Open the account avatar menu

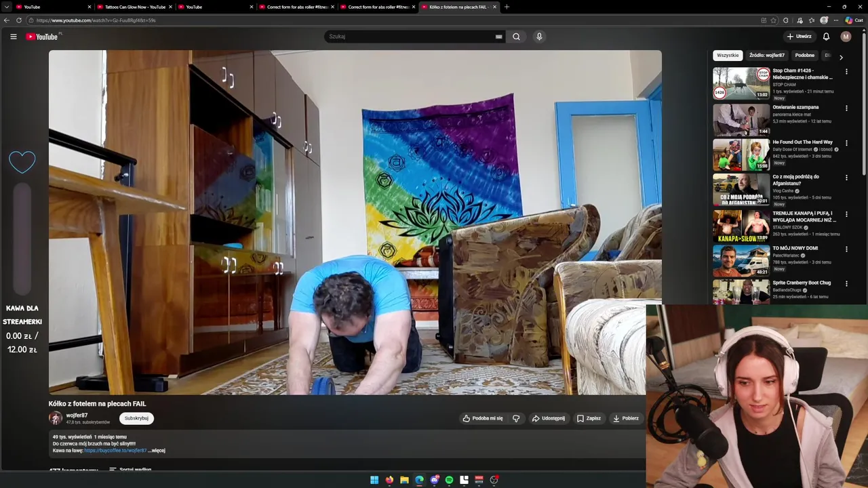(846, 37)
